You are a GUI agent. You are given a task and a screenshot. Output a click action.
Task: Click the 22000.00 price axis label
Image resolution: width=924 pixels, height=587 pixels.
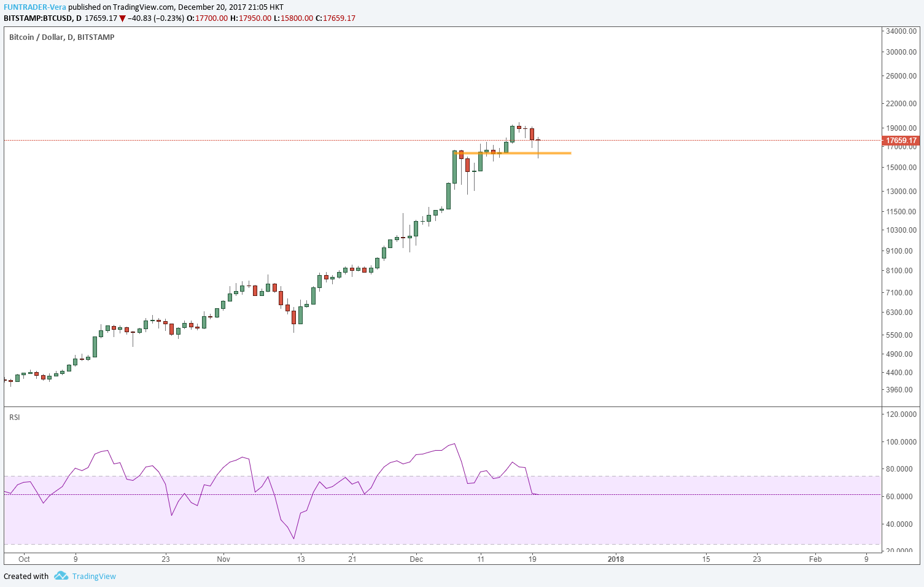pos(901,103)
